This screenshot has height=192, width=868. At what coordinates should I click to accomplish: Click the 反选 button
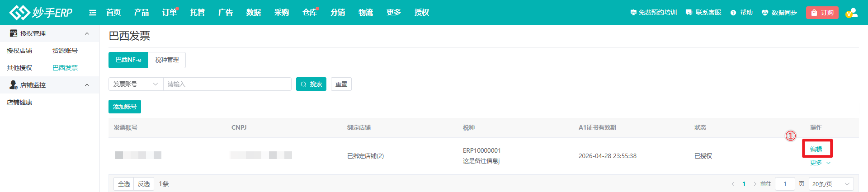144,184
